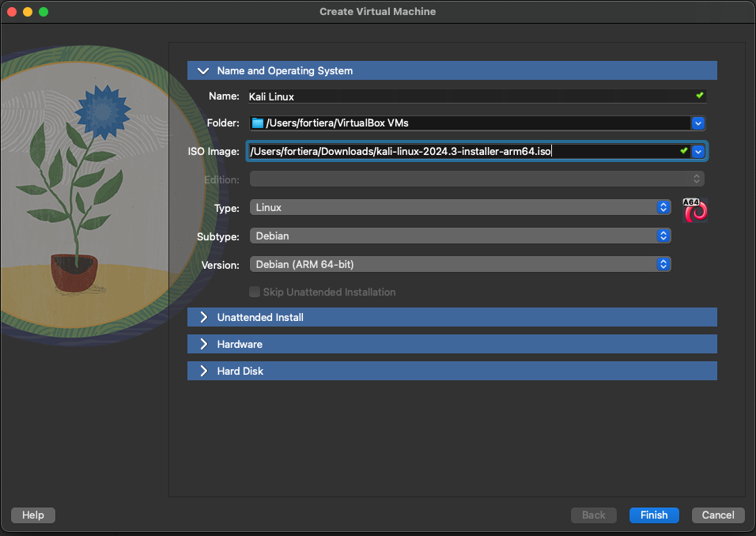Viewport: 756px width, 536px height.
Task: Open the ISO Image dropdown arrow
Action: (698, 151)
